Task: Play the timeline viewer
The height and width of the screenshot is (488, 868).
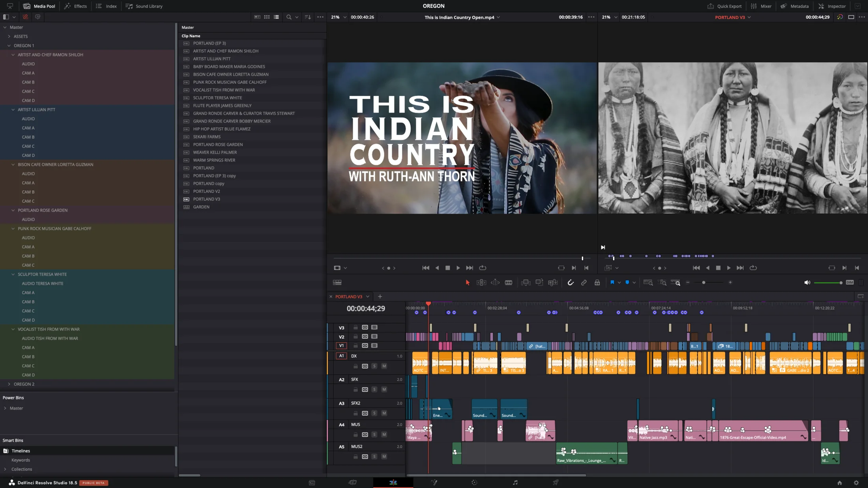Action: [728, 268]
